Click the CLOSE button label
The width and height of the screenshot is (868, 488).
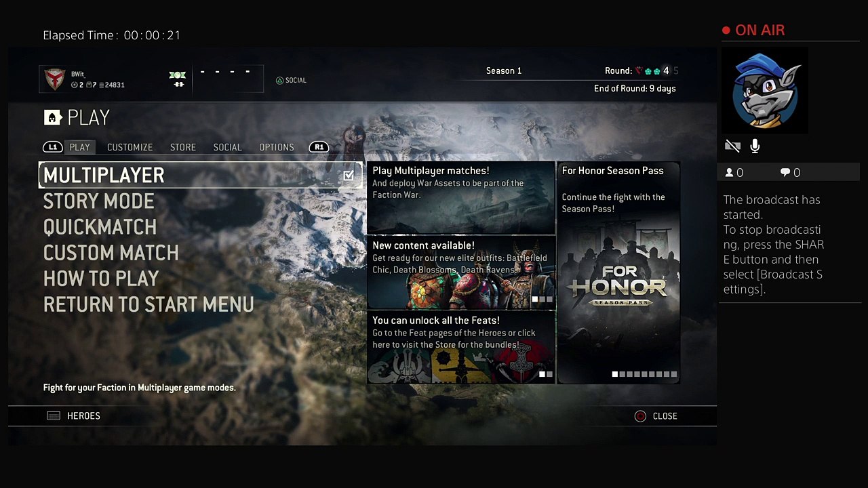[x=665, y=416]
